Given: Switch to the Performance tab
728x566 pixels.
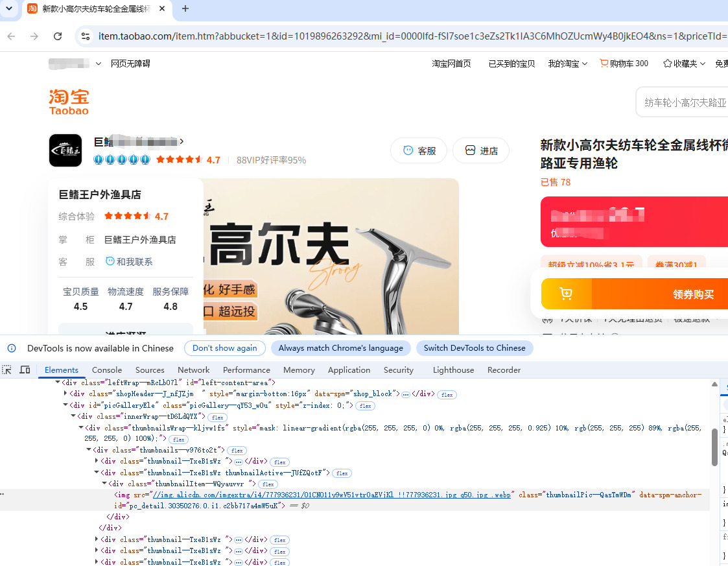Looking at the screenshot, I should (246, 370).
